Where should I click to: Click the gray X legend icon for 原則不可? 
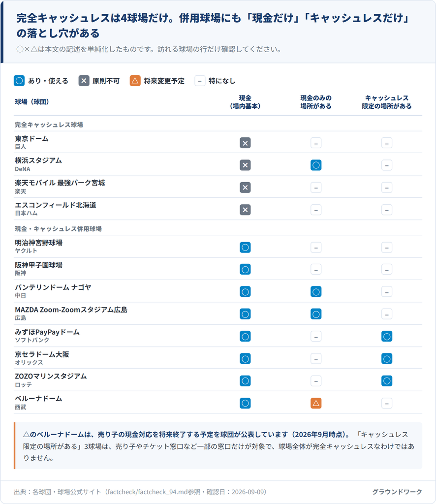tap(84, 81)
